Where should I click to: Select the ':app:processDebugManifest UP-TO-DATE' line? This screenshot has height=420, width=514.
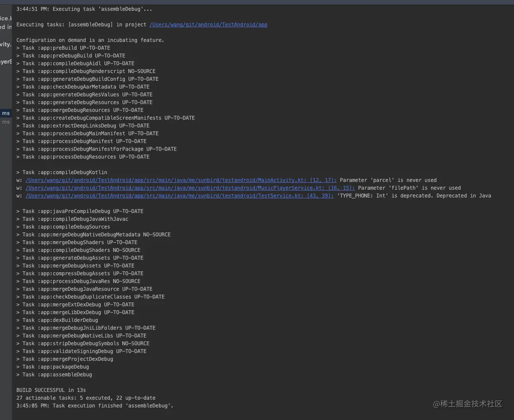81,141
